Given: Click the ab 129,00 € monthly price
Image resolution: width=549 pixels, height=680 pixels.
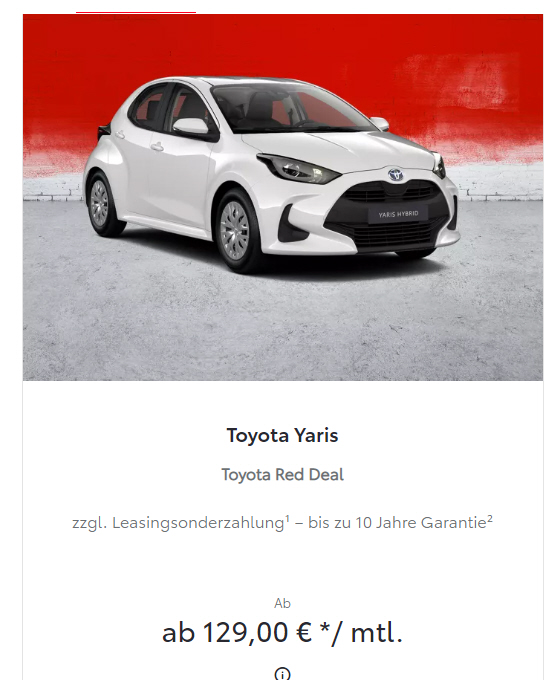Looking at the screenshot, I should [x=282, y=632].
